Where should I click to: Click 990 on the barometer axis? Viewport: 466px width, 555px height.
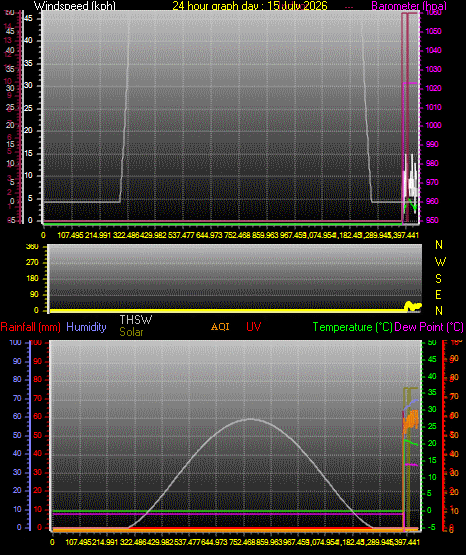432,144
